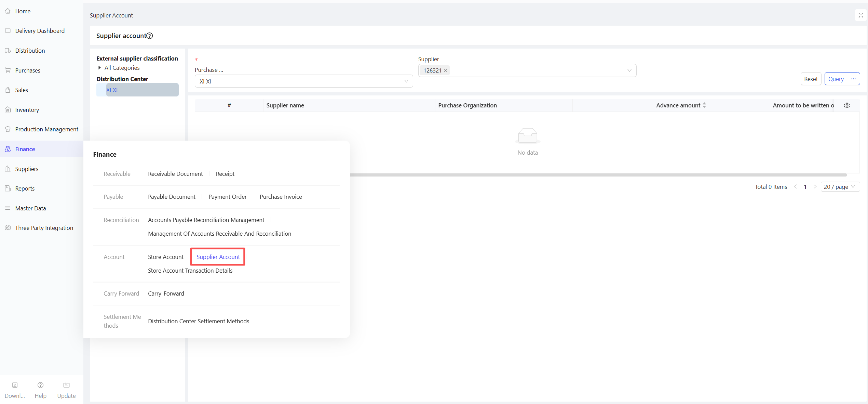
Task: Click the fullscreen expand icon
Action: pos(861,15)
